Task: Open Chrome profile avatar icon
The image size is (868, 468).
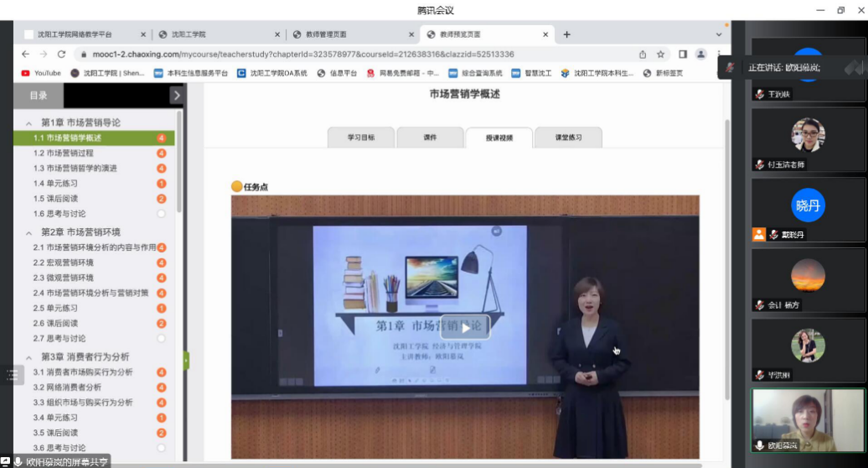Action: tap(700, 54)
